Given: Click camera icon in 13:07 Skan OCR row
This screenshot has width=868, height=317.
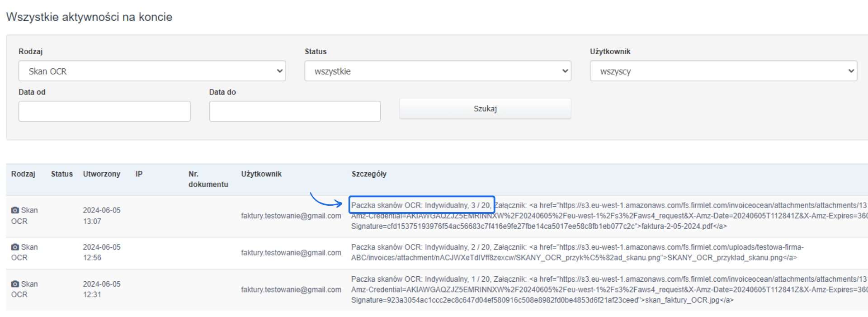Looking at the screenshot, I should pos(15,210).
